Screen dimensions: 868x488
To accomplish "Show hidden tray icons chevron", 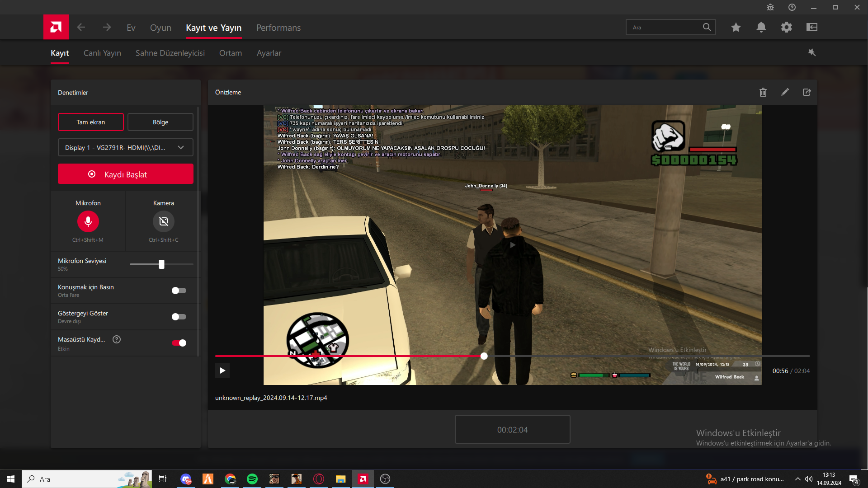I will pyautogui.click(x=798, y=479).
